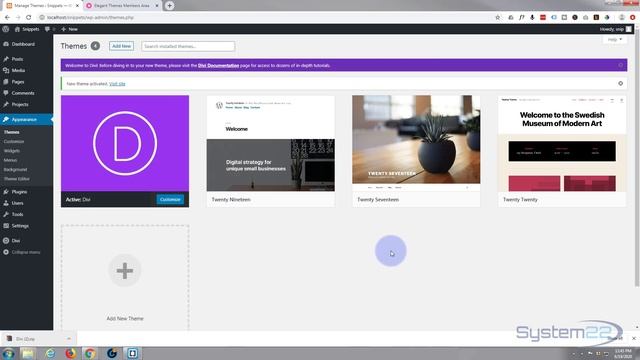Launch Firefox from taskbar

coord(71,353)
